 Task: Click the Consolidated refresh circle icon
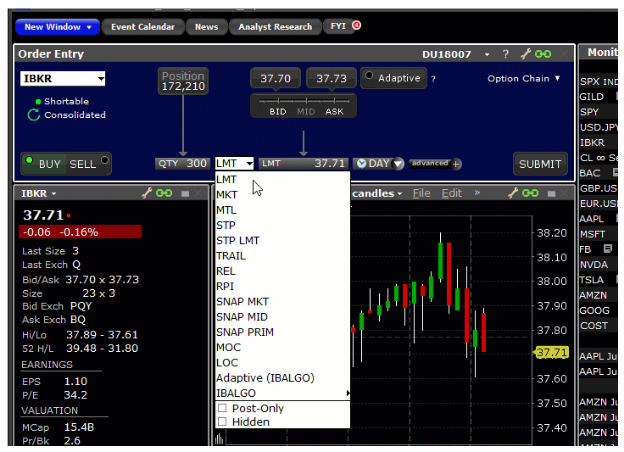[x=34, y=115]
